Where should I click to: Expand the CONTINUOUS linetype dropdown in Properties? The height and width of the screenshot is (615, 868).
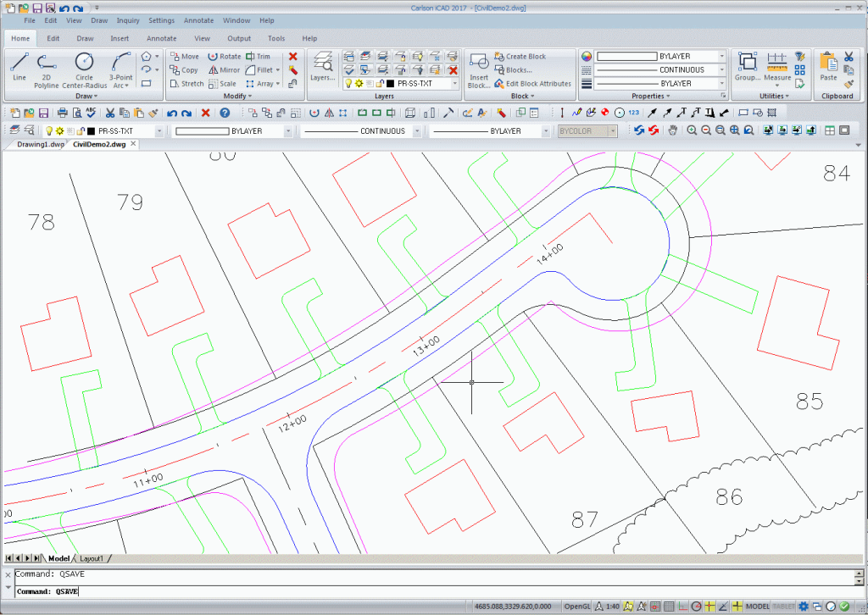click(x=721, y=70)
